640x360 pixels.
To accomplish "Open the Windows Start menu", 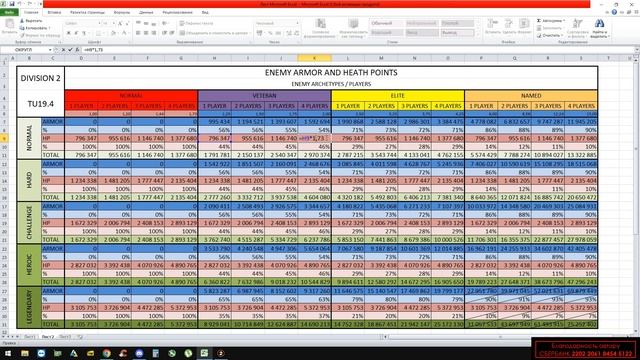I will click(8, 353).
